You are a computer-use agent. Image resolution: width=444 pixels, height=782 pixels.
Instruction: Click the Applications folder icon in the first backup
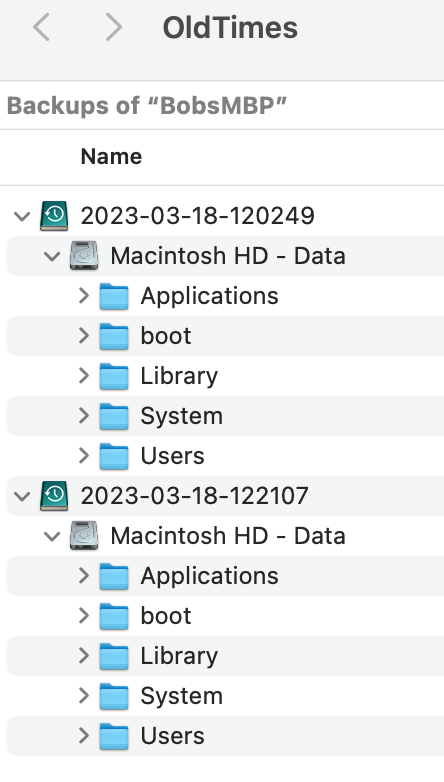click(114, 296)
